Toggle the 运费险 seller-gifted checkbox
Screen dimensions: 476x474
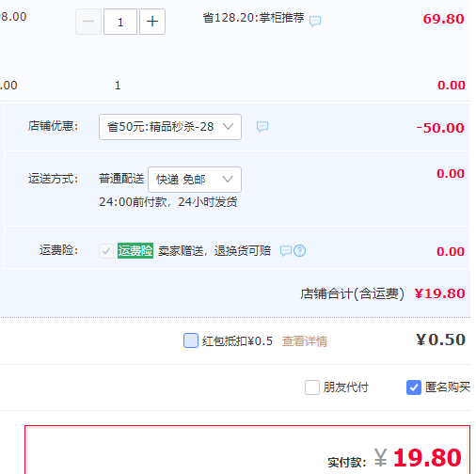[x=106, y=251]
